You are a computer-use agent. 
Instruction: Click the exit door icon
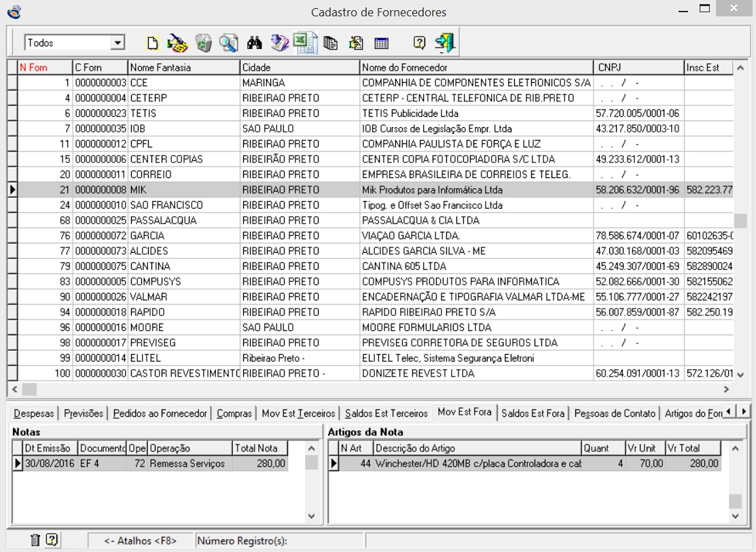(445, 43)
